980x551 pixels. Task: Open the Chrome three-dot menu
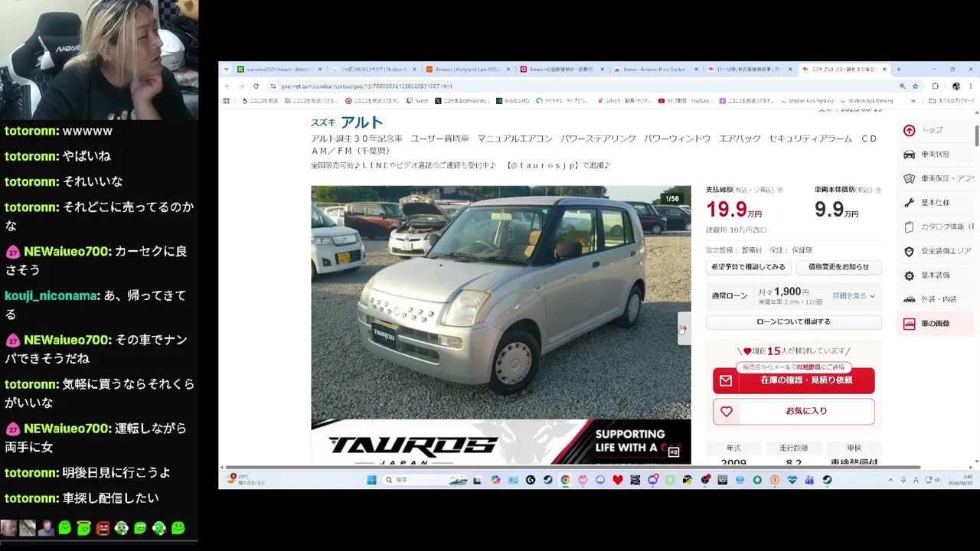point(971,86)
